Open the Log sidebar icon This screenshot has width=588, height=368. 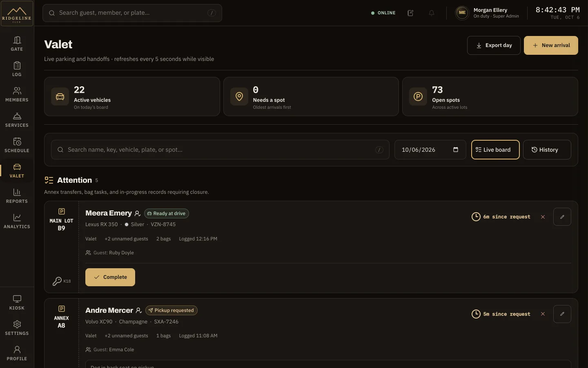click(17, 69)
